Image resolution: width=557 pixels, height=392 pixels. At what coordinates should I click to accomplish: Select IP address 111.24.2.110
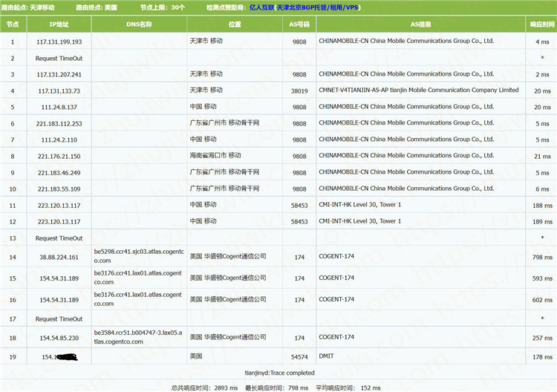tap(59, 140)
